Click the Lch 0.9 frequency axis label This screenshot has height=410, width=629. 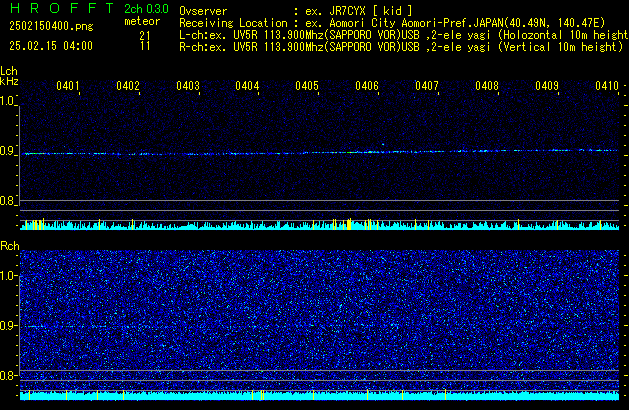7,151
